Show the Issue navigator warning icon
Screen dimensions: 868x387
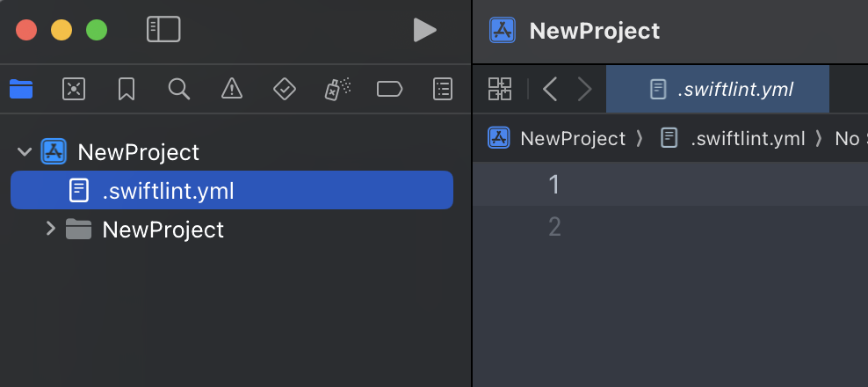[232, 88]
